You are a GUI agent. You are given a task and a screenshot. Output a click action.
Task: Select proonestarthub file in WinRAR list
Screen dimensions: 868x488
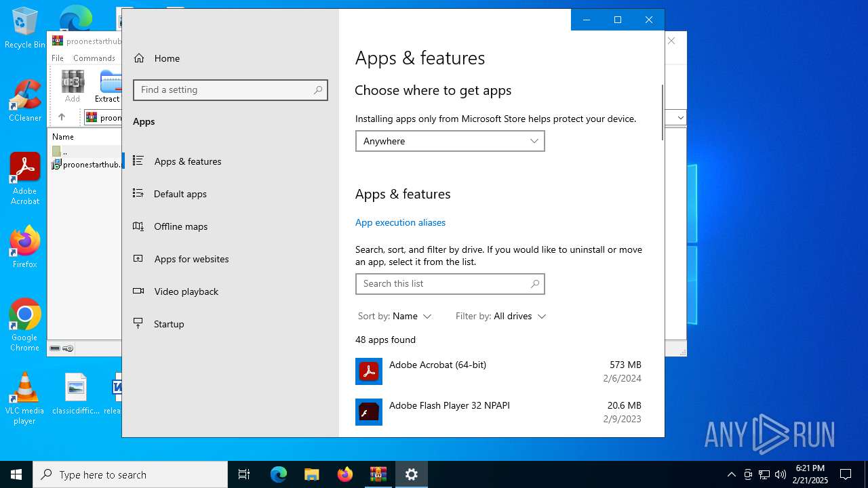[x=86, y=165]
